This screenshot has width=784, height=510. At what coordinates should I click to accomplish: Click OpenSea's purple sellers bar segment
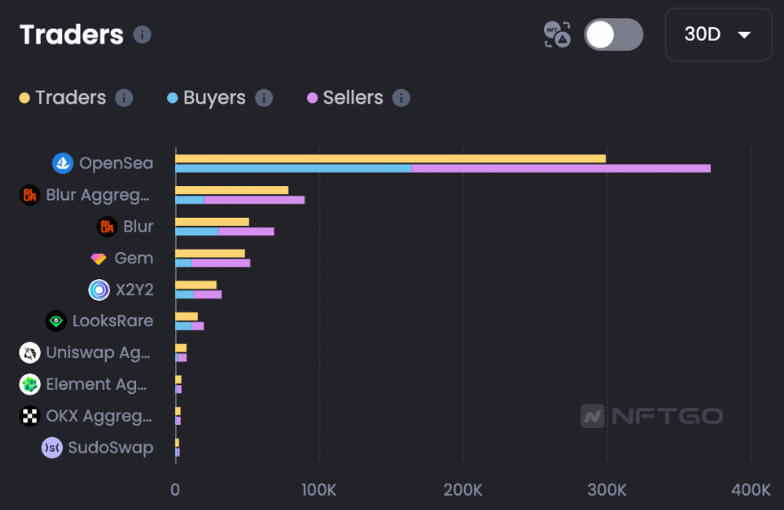561,168
